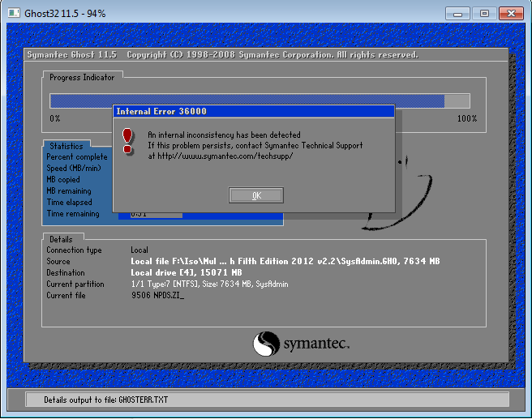Click the progress indicator bar
Screen dimensions: 532x419
point(260,101)
